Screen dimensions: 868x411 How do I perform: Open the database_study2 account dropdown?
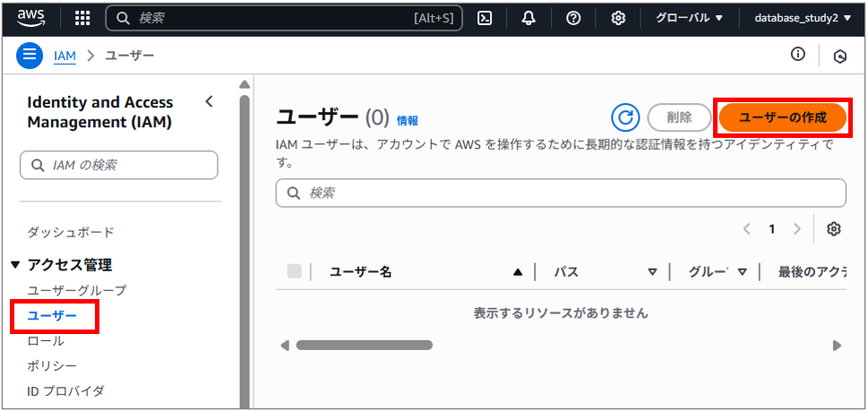coord(803,18)
